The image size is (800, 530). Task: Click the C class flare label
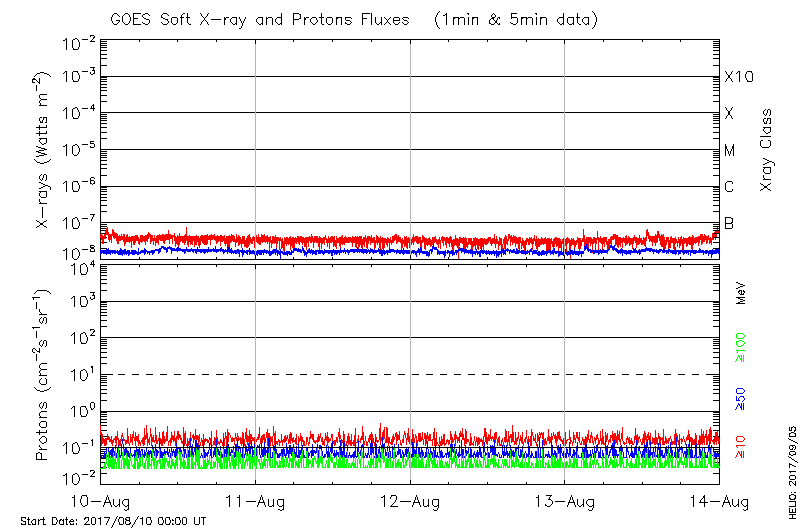pyautogui.click(x=729, y=187)
